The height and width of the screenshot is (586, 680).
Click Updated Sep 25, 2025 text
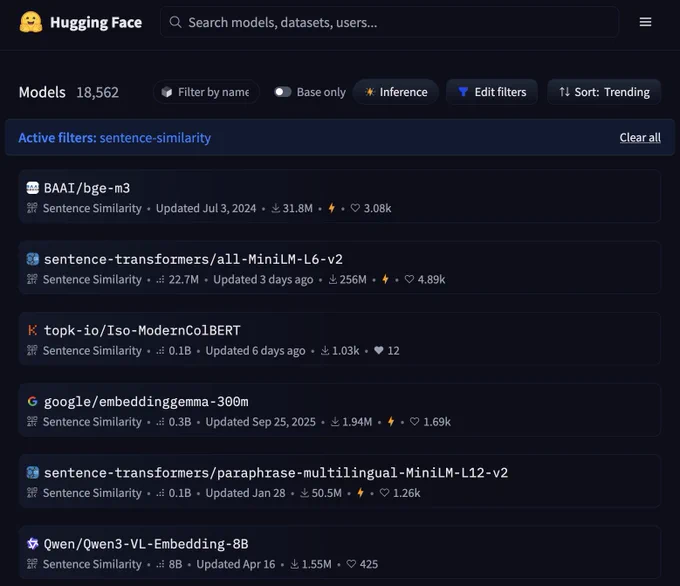coord(261,422)
